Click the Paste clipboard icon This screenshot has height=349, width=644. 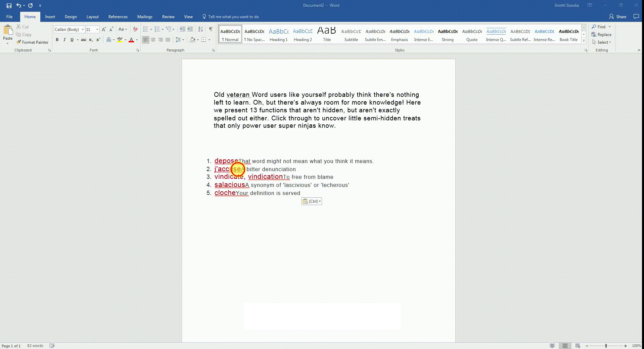click(7, 30)
